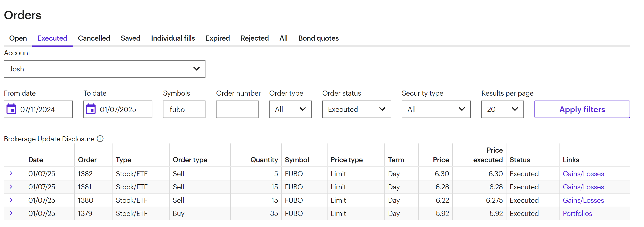Select the Bond quotes tab

tap(318, 38)
